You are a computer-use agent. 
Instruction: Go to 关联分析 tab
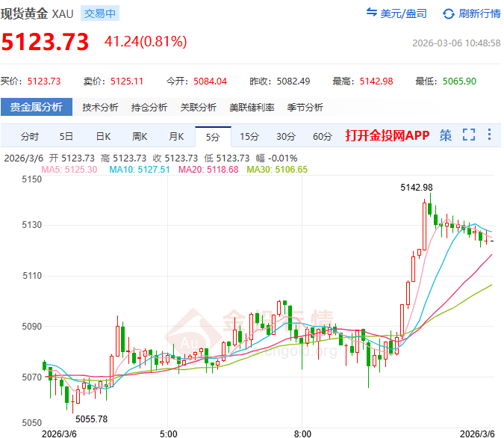click(199, 107)
